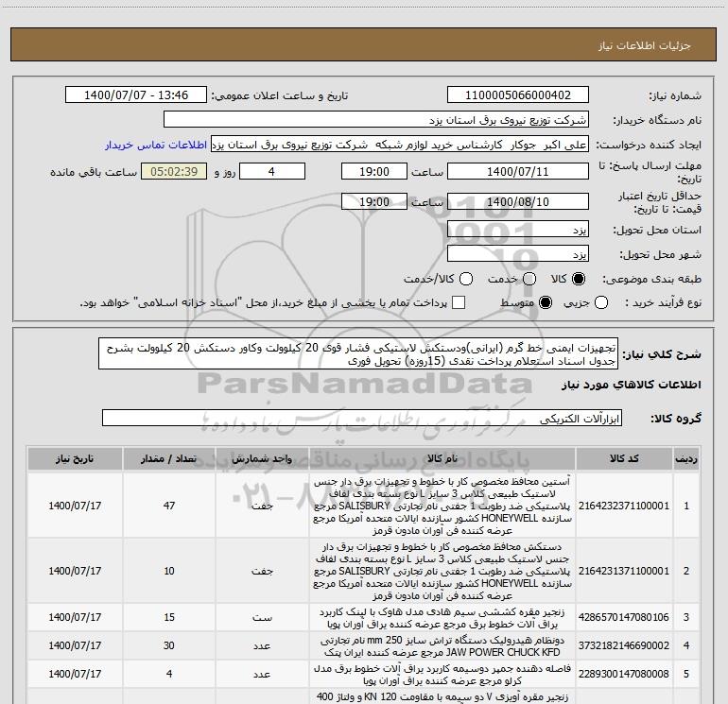
Task: Click the goods group field ابزارآلات الکتریکی
Action: point(362,418)
